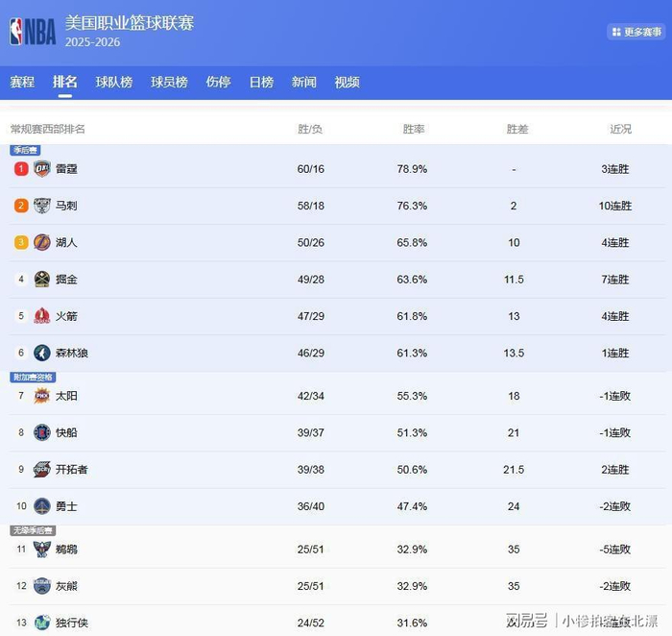Click the -5连败 streak for 鹈鹕
Viewport: 672px width, 636px height.
(615, 550)
